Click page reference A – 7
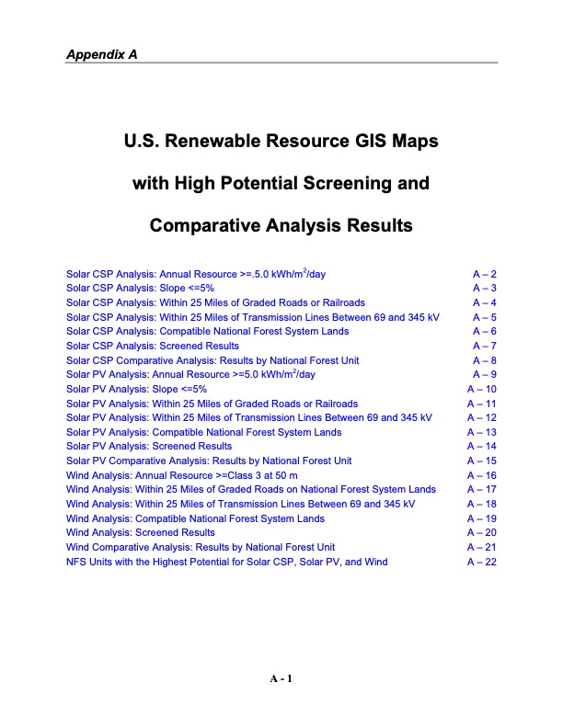 click(x=485, y=346)
